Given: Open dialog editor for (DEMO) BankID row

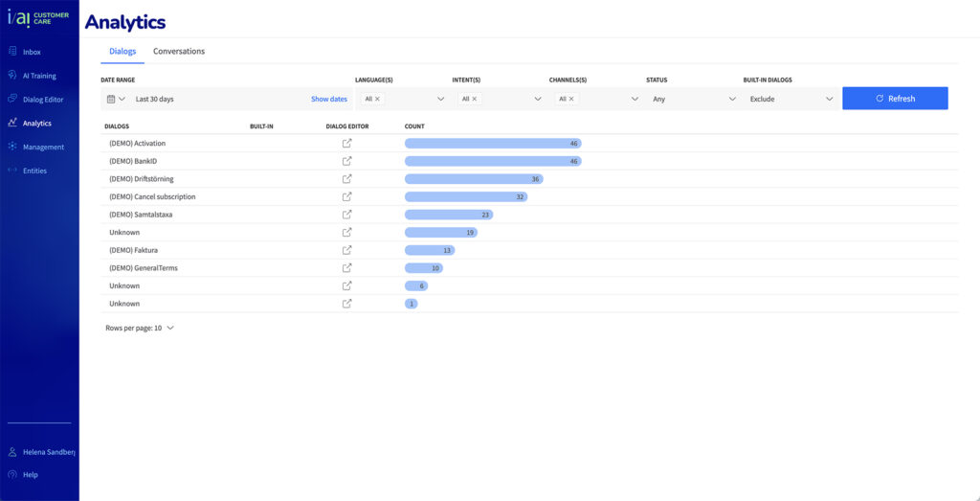Looking at the screenshot, I should tap(347, 161).
